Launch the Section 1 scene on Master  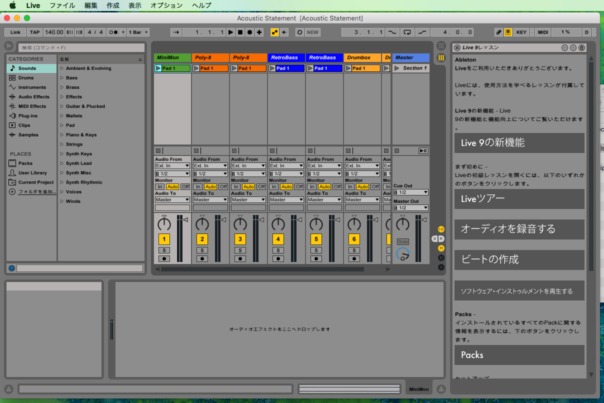tap(397, 68)
